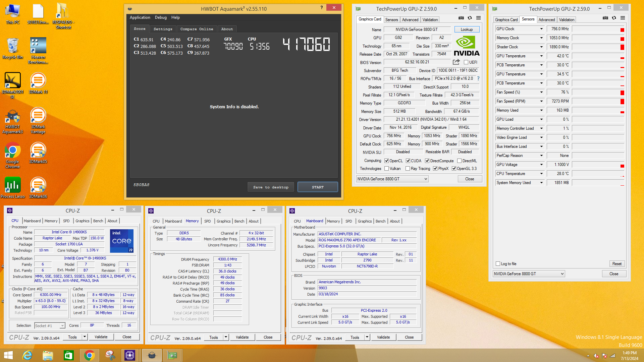
Task: Click CPU-Z taskbar icon
Action: [129, 355]
